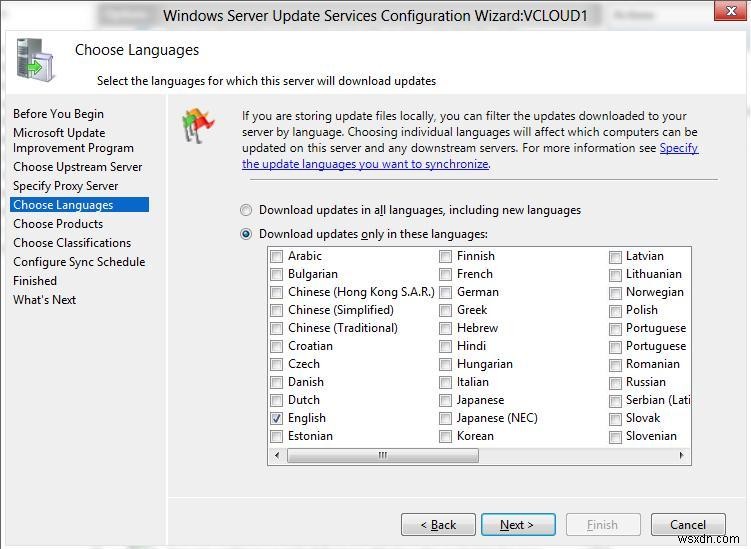The height and width of the screenshot is (549, 751).
Task: Uncheck the English language checkbox
Action: (276, 418)
